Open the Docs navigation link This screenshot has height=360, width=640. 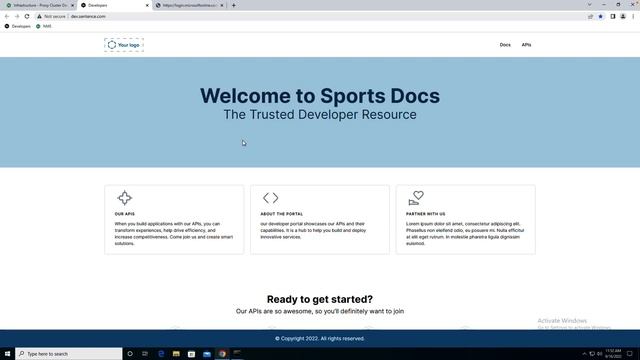click(505, 45)
